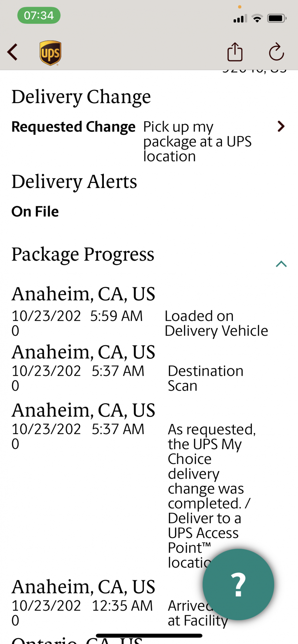298x644 pixels.
Task: Collapse the Package Progress section
Action: click(281, 264)
